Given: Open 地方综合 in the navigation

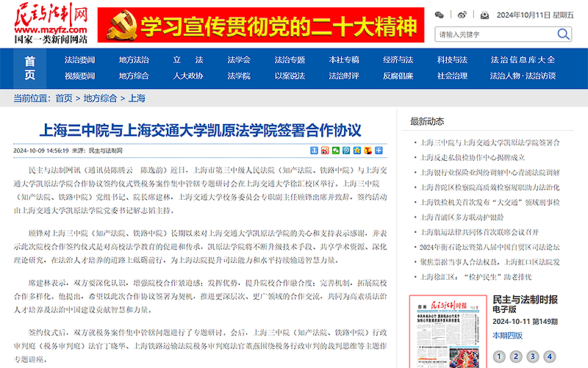Looking at the screenshot, I should pyautogui.click(x=134, y=76).
